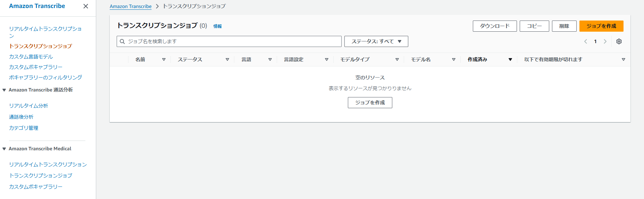Click ジョブを作成 button in empty table
The image size is (644, 199).
coord(370,103)
